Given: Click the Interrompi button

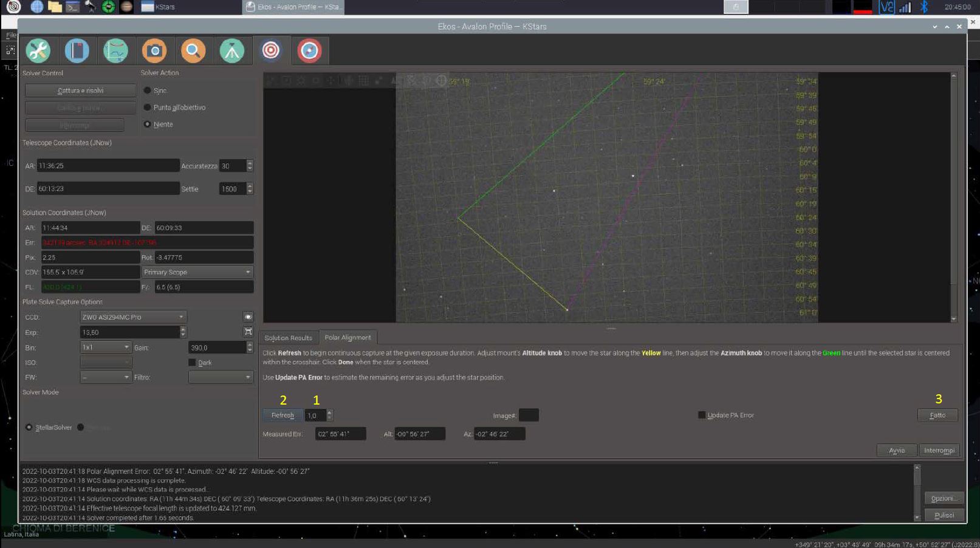Looking at the screenshot, I should click(939, 450).
